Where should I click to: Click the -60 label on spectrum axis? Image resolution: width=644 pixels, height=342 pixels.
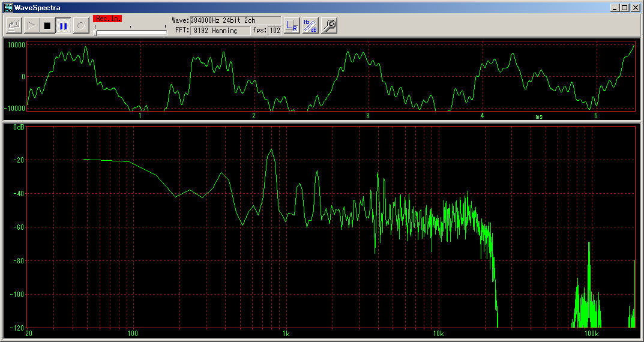(x=19, y=227)
